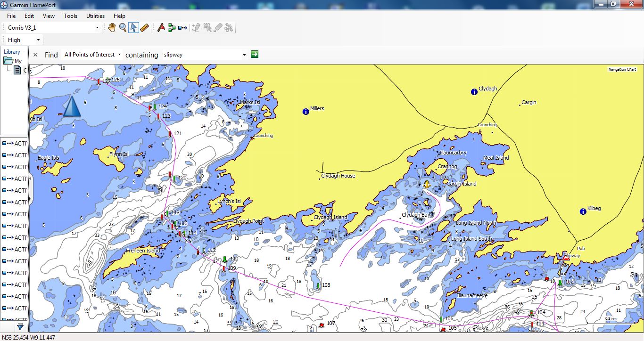Click the Eagle Isls label
Screen dimensions: 644x341
tap(48, 158)
